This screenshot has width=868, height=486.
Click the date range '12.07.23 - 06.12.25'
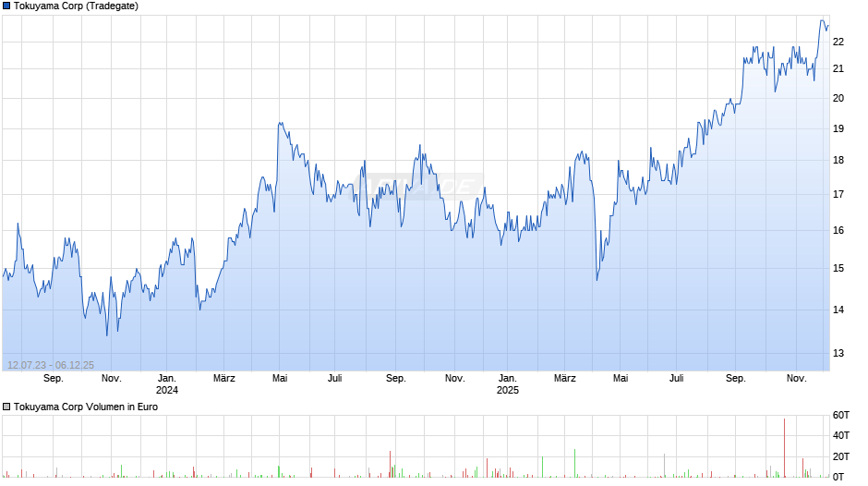click(x=51, y=365)
